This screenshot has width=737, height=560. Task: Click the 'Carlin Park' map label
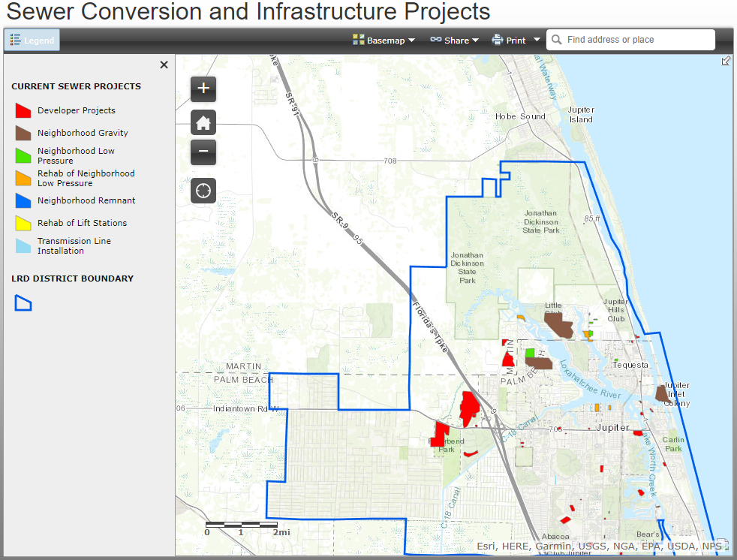click(x=673, y=444)
